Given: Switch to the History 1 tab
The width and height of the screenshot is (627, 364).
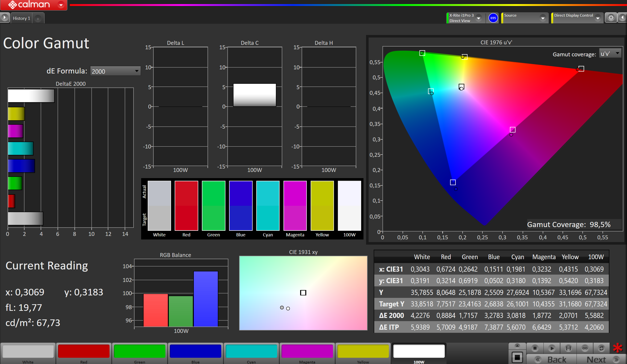Looking at the screenshot, I should pos(21,18).
